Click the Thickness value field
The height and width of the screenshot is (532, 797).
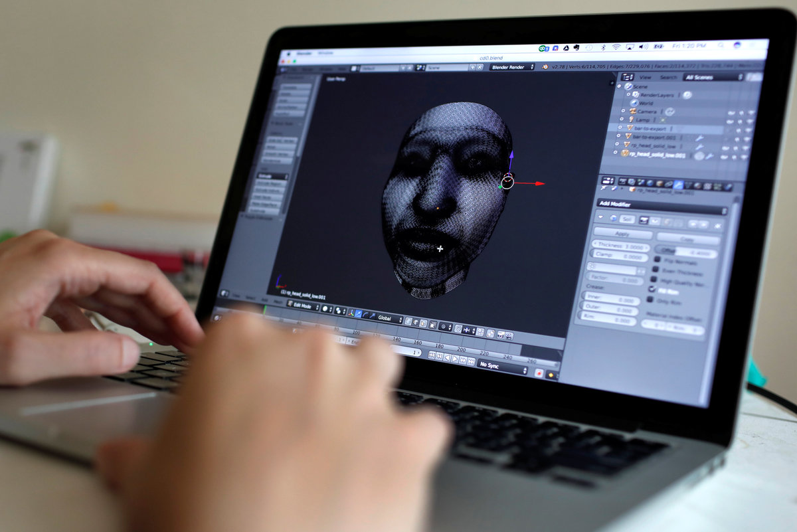click(x=620, y=246)
